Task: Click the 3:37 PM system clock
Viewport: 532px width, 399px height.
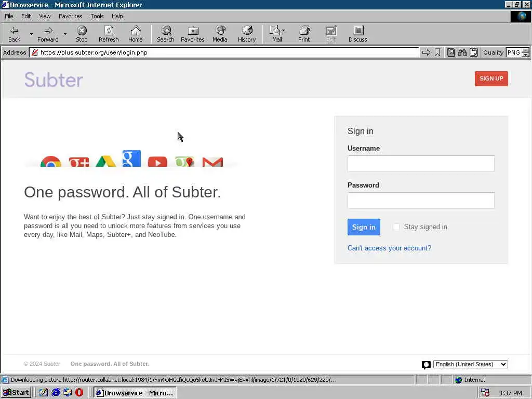Action: [x=510, y=393]
